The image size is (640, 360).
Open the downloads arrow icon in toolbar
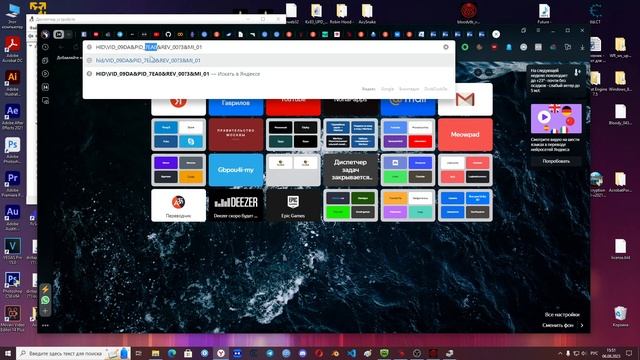(x=582, y=47)
